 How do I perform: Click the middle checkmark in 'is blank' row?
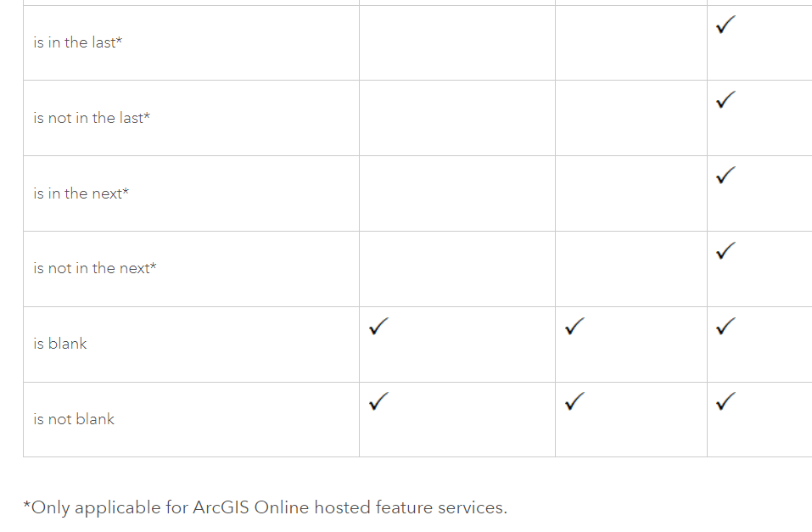(574, 327)
